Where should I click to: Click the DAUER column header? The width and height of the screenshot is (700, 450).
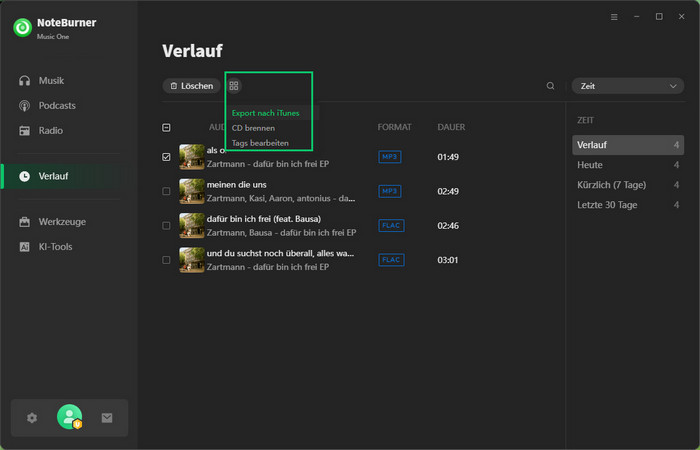[451, 127]
